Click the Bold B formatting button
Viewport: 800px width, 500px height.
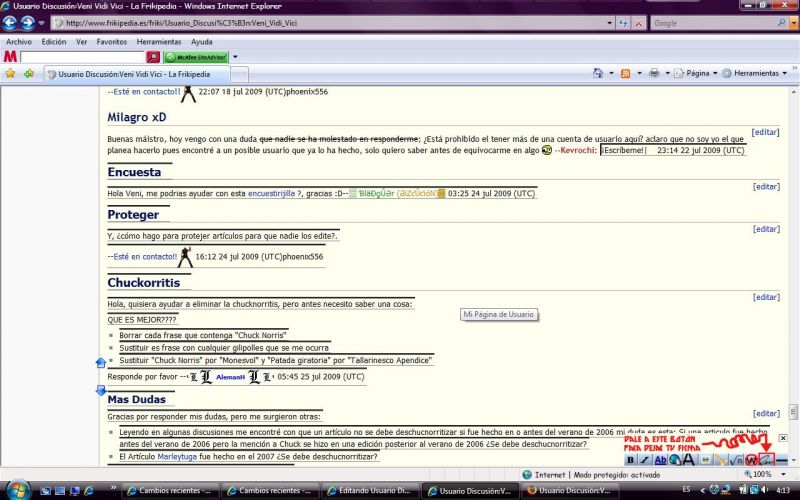click(x=631, y=460)
